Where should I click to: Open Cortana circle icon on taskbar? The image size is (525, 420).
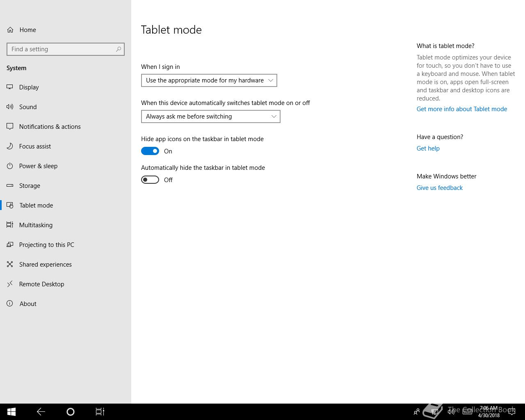tap(71, 412)
